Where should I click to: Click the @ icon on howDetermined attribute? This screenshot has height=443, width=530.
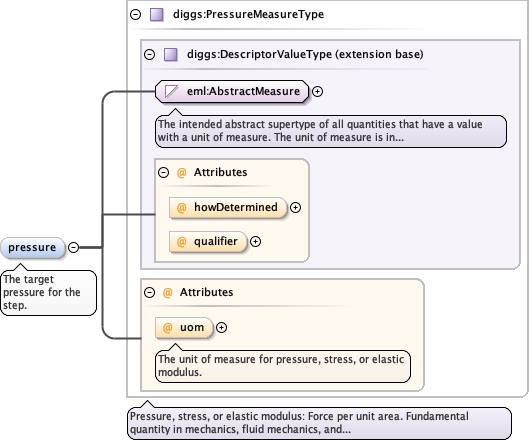coord(182,207)
